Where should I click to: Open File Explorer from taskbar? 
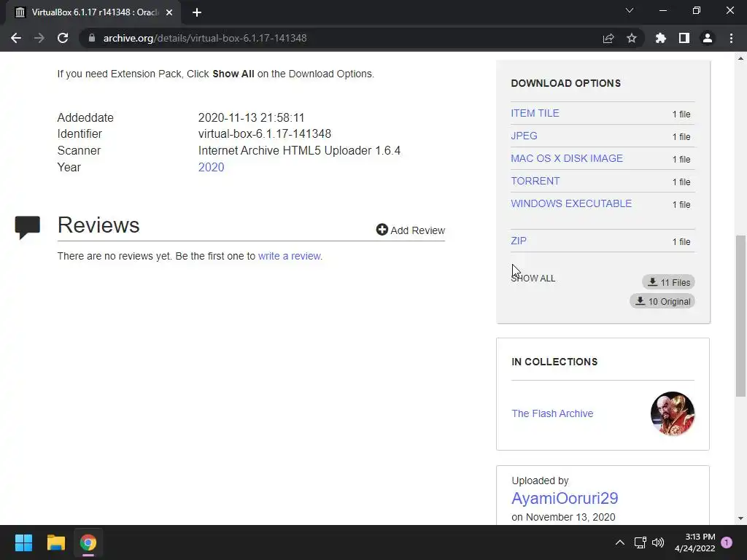click(x=55, y=542)
